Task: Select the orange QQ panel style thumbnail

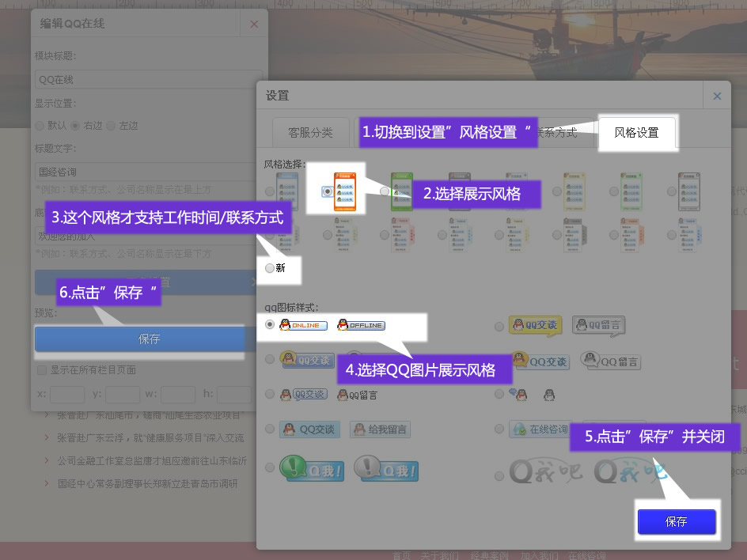Action: point(343,190)
